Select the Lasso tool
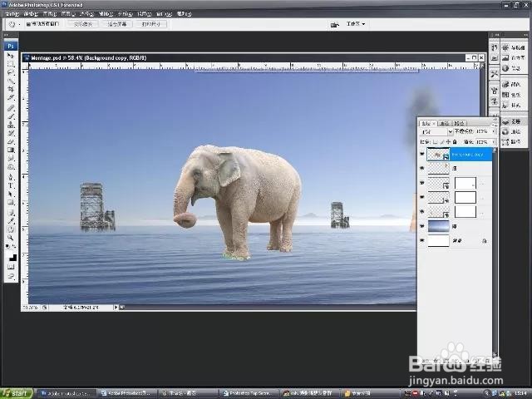The height and width of the screenshot is (399, 532). (11, 72)
